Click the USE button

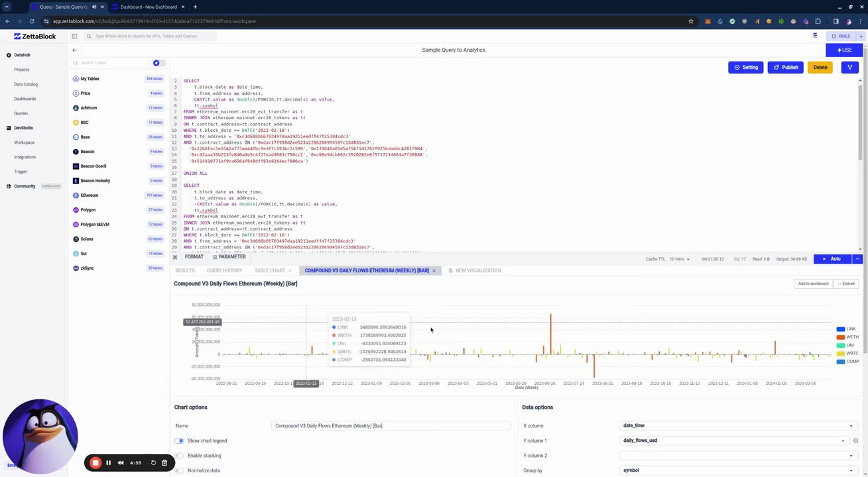tap(844, 50)
